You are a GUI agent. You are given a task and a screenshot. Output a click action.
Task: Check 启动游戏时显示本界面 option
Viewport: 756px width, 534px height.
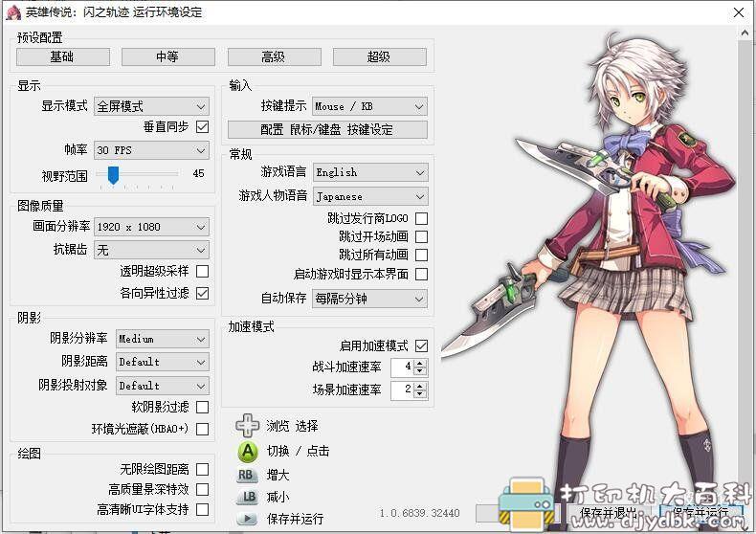[421, 275]
